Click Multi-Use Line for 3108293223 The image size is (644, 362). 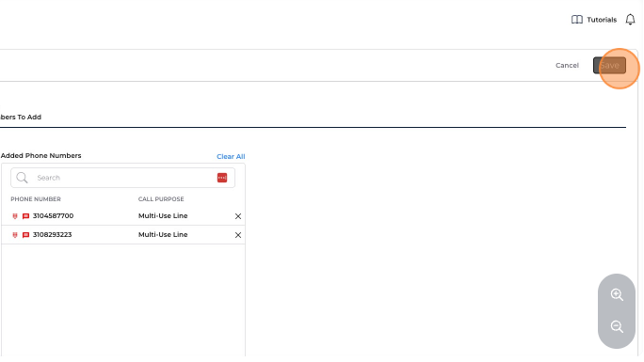tap(163, 234)
